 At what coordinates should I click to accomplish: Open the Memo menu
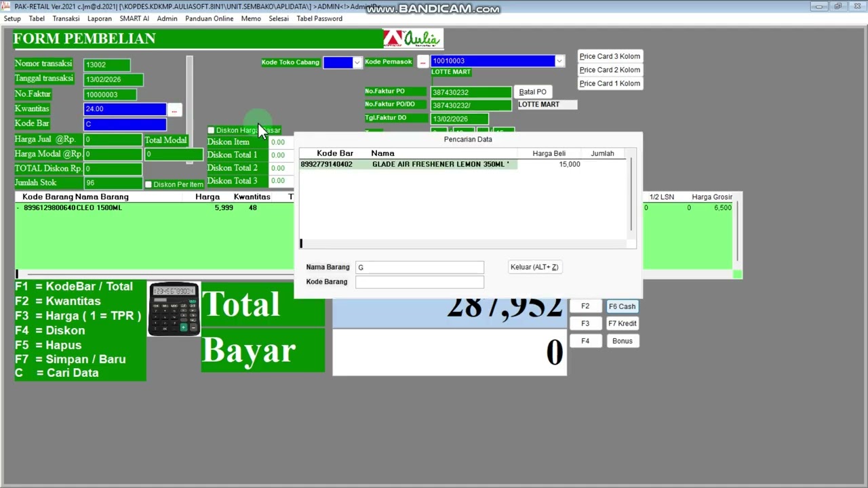point(251,18)
